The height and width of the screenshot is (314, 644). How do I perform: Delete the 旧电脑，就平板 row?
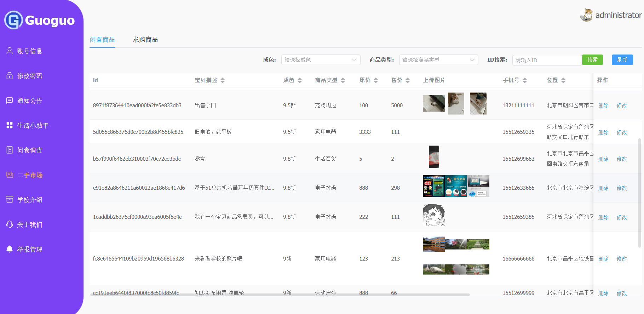coord(603,132)
